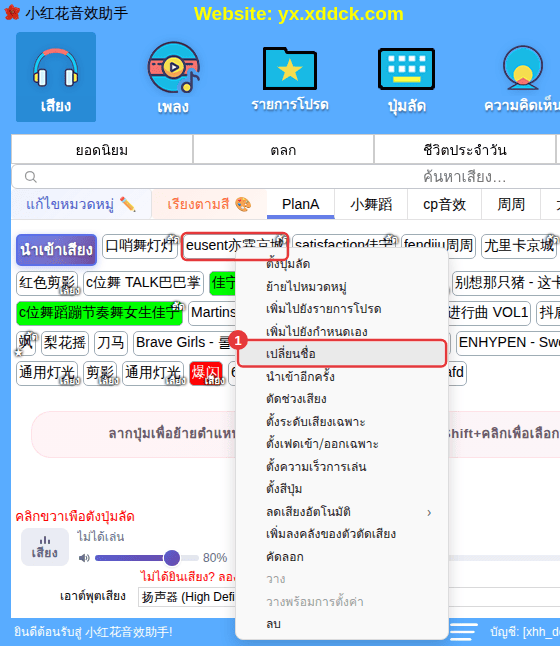Image resolution: width=560 pixels, height=646 pixels.
Task: Switch to 小舞蹈 tab
Action: 371,204
